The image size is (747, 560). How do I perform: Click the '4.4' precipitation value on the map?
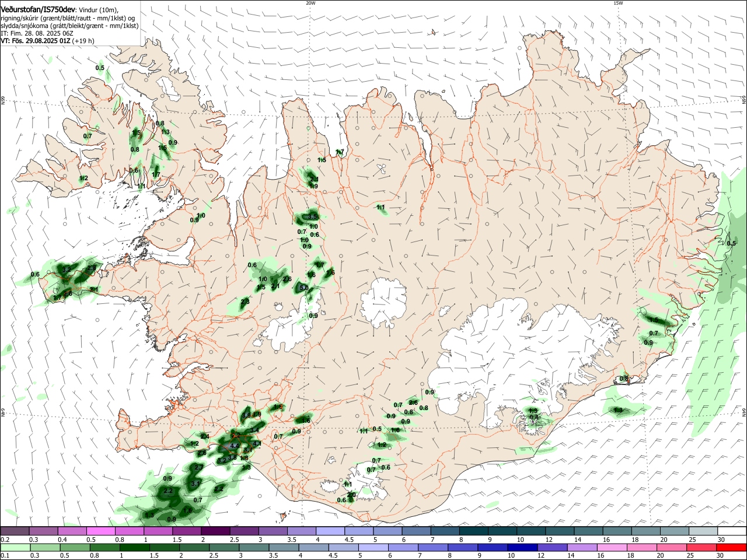pos(235,446)
